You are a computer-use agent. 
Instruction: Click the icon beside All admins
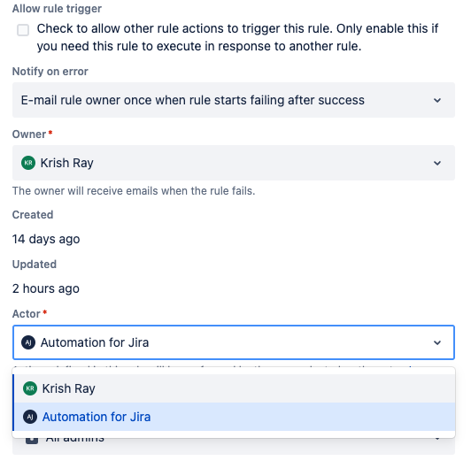(32, 441)
